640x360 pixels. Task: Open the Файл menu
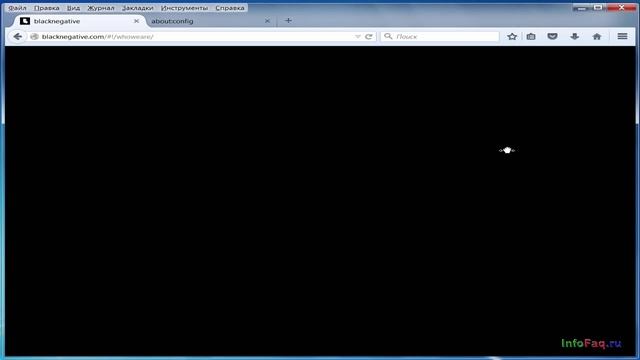click(x=17, y=8)
